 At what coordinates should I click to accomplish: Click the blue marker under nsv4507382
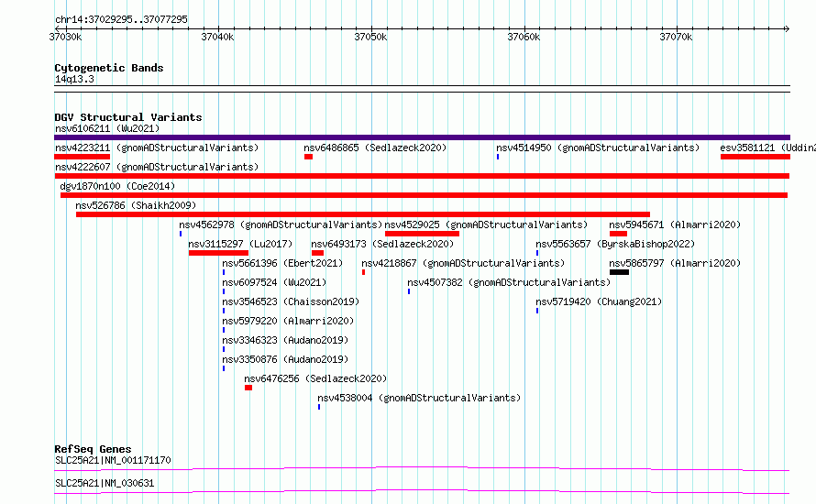[409, 291]
